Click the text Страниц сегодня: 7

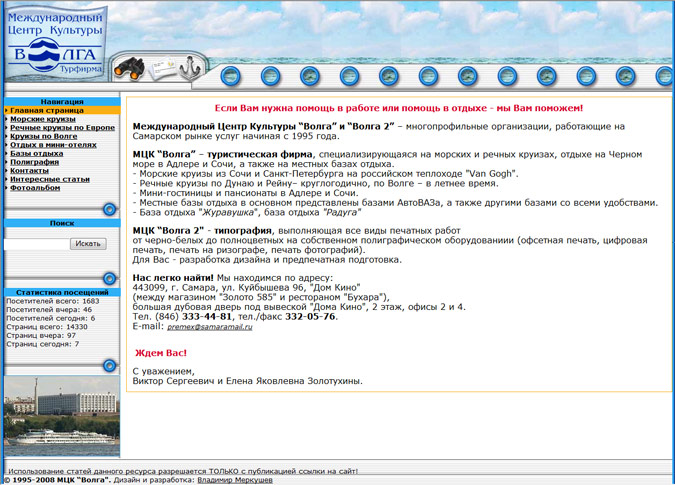pyautogui.click(x=43, y=344)
